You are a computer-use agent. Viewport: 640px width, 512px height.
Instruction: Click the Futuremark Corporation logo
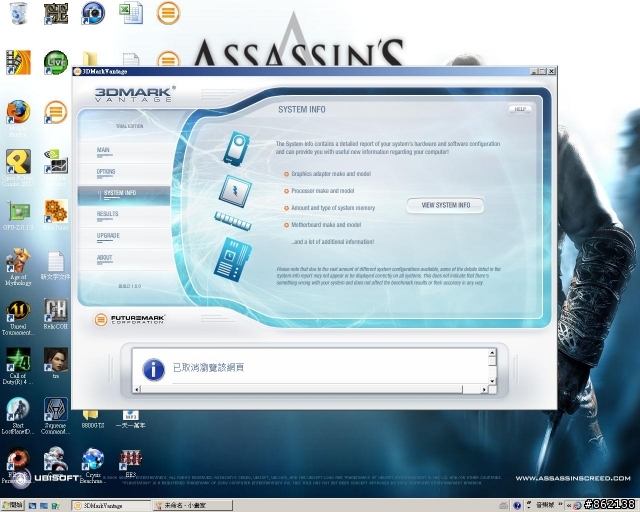(x=130, y=319)
